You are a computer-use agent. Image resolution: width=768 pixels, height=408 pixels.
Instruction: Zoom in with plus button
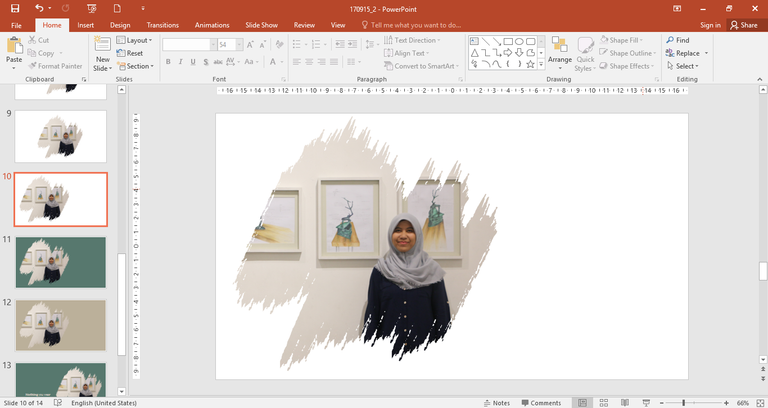pos(726,403)
